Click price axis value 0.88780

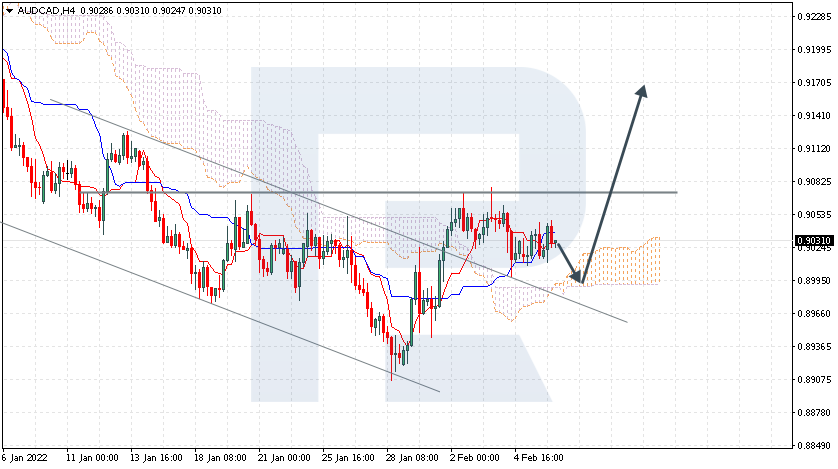814,412
